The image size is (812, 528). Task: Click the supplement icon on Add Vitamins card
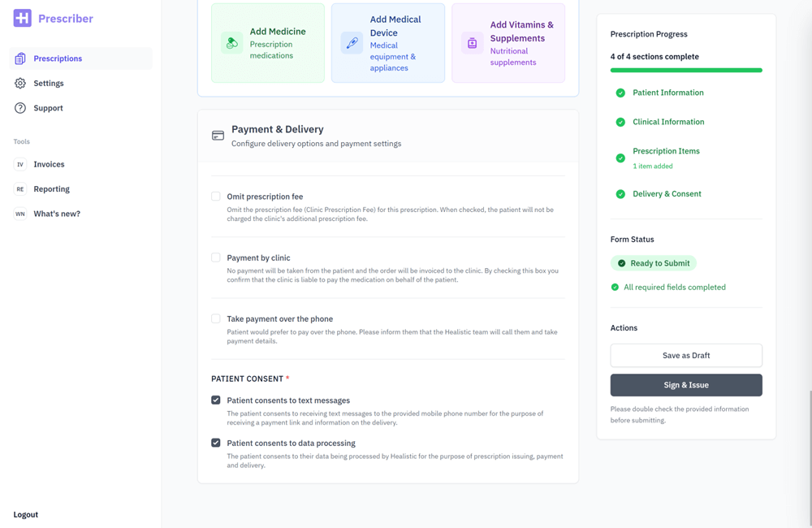click(472, 43)
